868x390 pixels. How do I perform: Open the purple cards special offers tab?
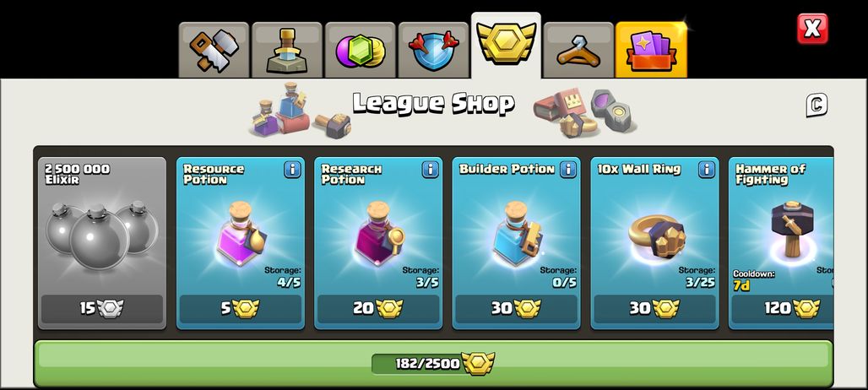pyautogui.click(x=651, y=51)
